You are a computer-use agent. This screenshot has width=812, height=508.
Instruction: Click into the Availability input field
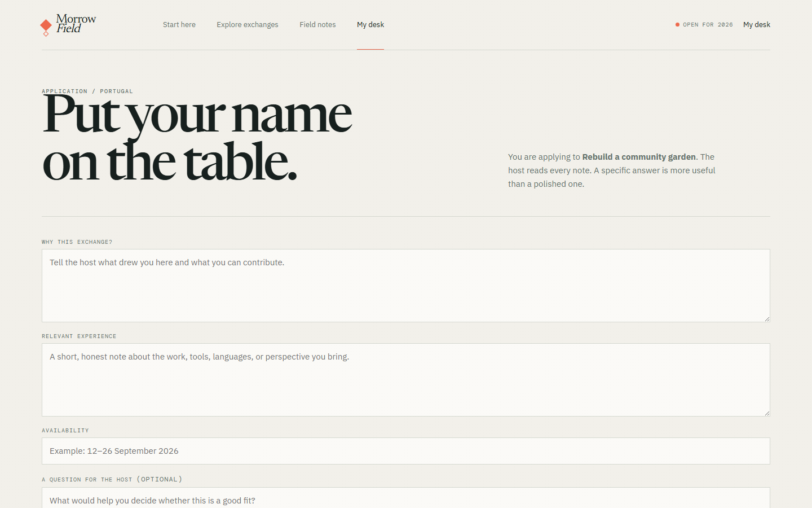(x=406, y=451)
